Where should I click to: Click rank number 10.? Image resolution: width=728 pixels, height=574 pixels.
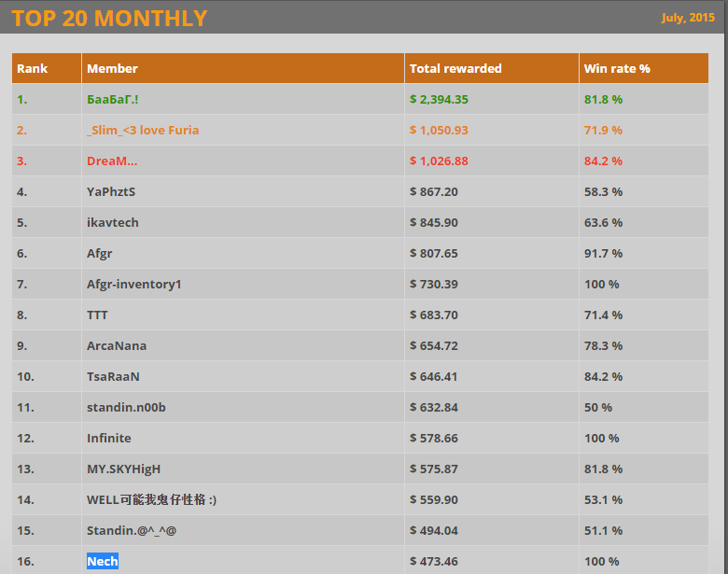coord(25,377)
